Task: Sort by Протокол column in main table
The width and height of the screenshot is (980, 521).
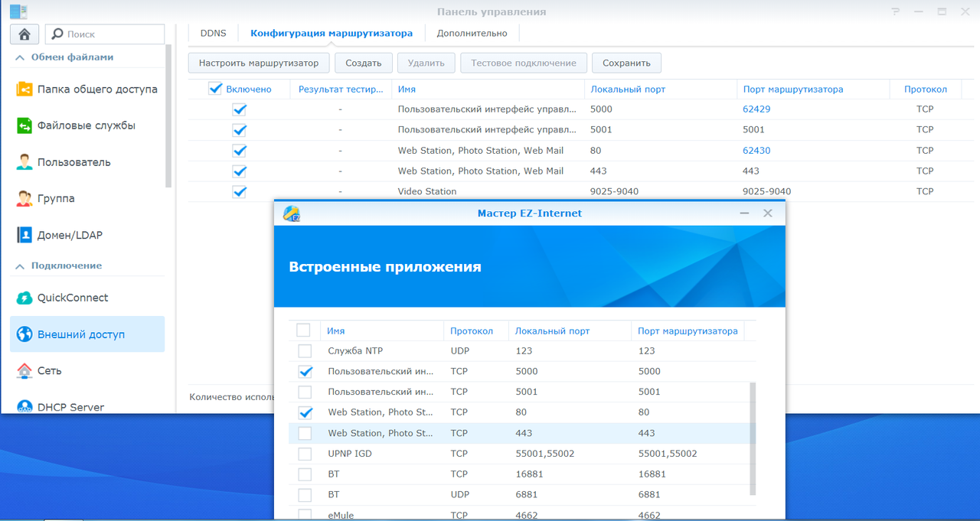Action: [925, 90]
